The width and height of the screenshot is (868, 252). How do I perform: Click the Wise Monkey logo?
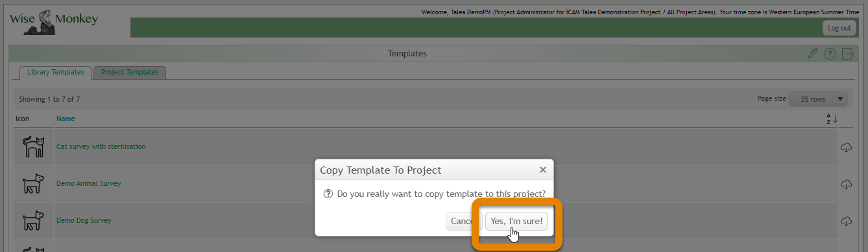tap(54, 21)
